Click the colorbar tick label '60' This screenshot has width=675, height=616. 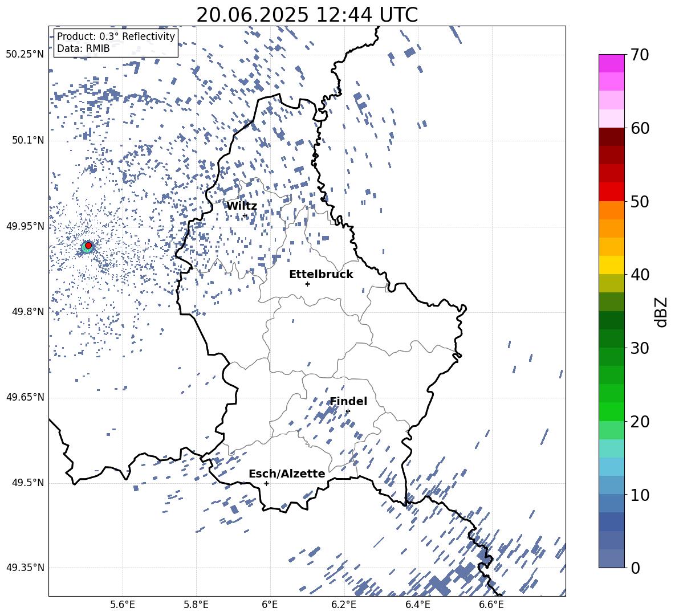point(640,128)
